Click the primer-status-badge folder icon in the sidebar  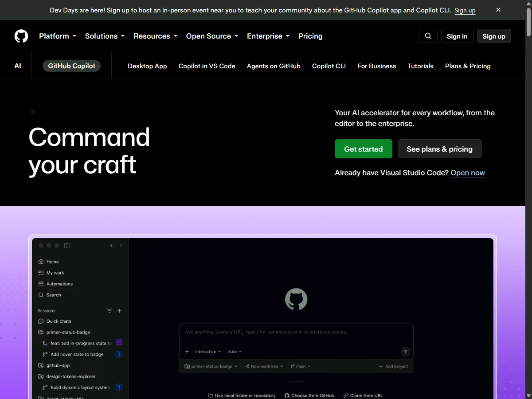[41, 332]
